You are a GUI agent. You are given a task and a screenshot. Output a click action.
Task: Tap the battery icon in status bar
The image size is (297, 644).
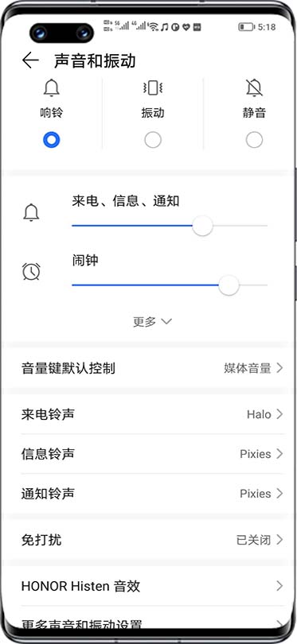click(x=246, y=27)
